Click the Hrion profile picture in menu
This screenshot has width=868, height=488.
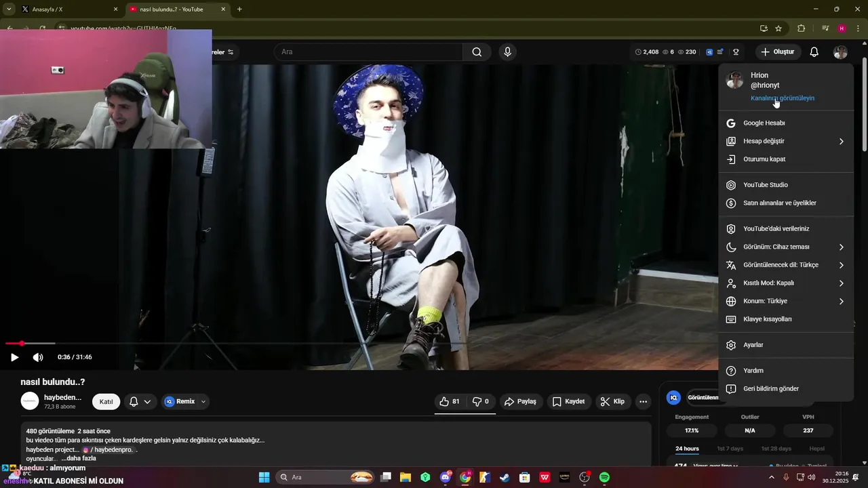coord(734,81)
